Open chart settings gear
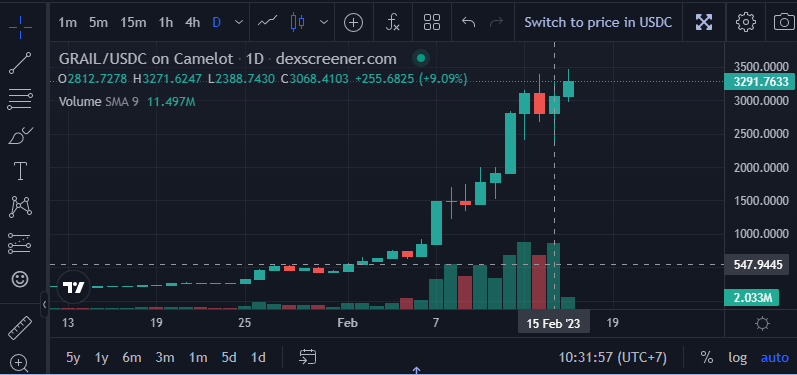This screenshot has width=797, height=375. (746, 22)
